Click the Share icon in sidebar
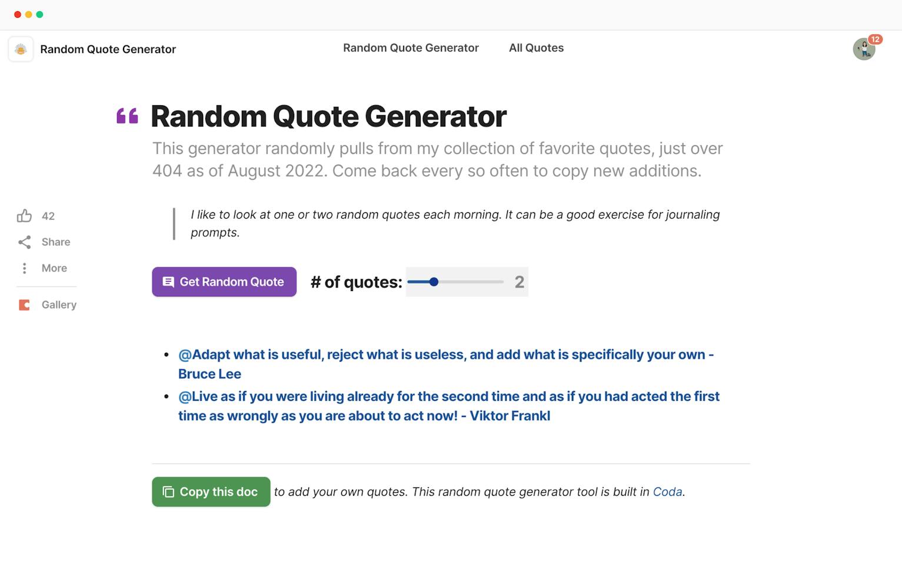902x588 pixels. [x=24, y=242]
